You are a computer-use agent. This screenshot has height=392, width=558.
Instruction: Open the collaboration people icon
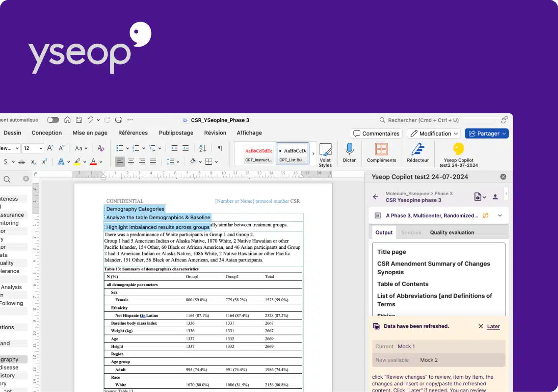504,120
